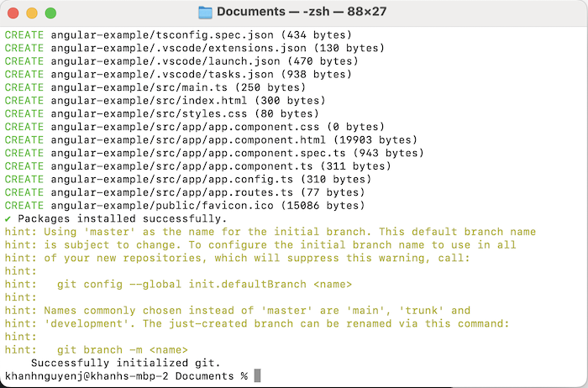Click the line 'angular-example/.vscode/tasks.json (938 bytes)'
The height and width of the screenshot is (388, 588).
(202, 74)
